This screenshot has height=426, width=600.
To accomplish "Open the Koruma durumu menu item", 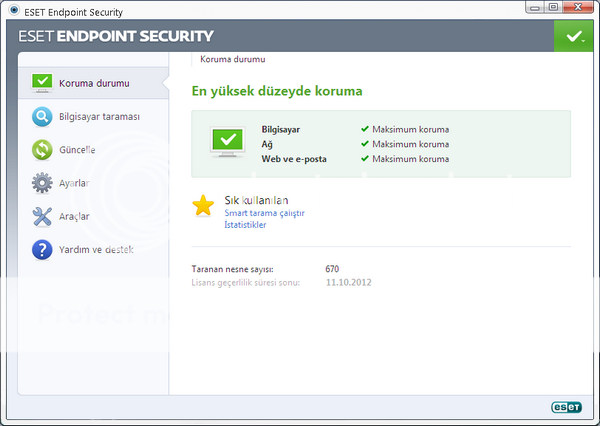I will (93, 83).
